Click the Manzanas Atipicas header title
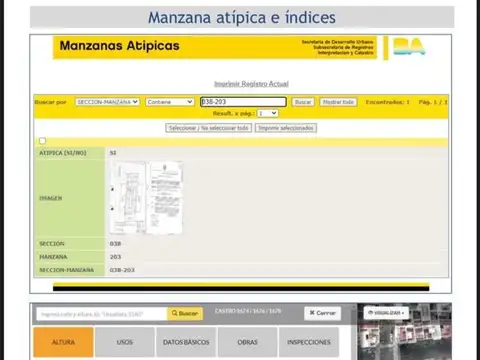The image size is (480, 360). pos(119,46)
